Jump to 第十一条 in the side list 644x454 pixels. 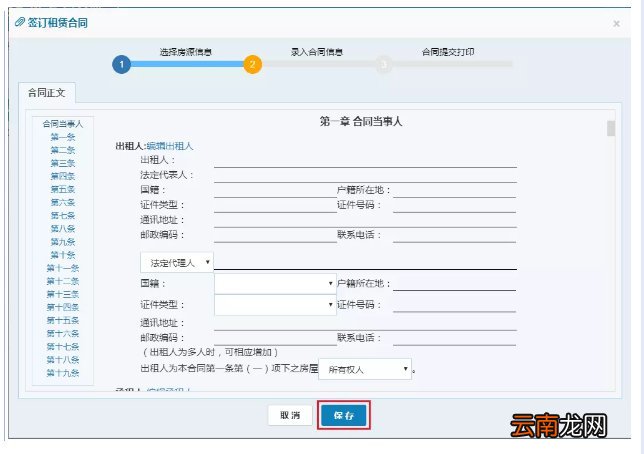coord(63,268)
